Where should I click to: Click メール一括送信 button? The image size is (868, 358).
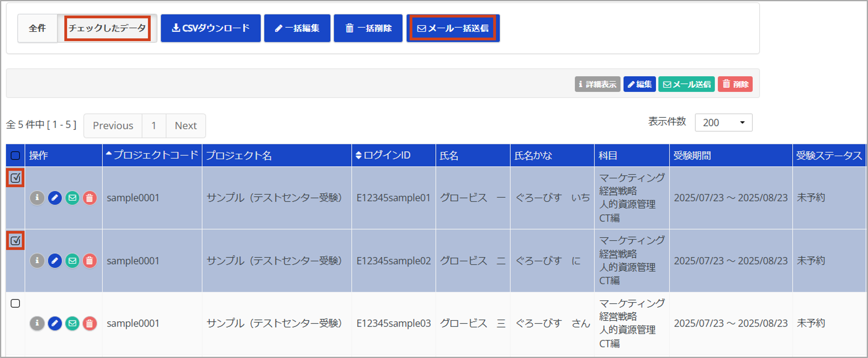point(453,28)
